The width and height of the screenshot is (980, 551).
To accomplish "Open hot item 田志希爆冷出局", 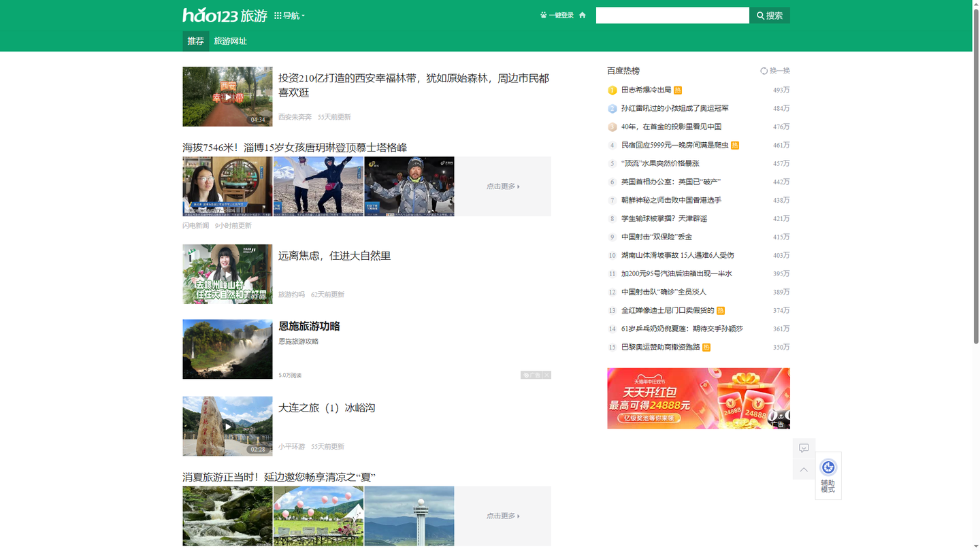I will 646,90.
